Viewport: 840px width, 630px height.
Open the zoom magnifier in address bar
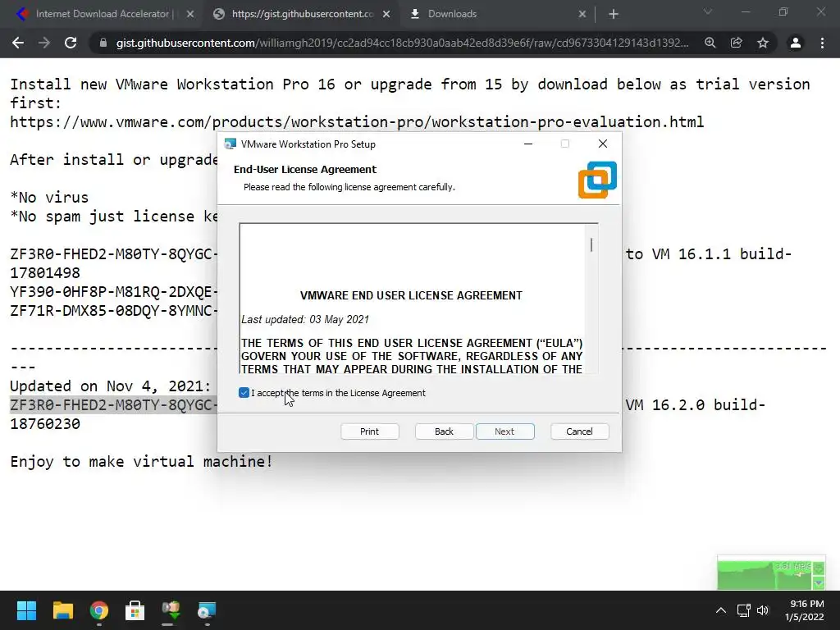tap(710, 43)
